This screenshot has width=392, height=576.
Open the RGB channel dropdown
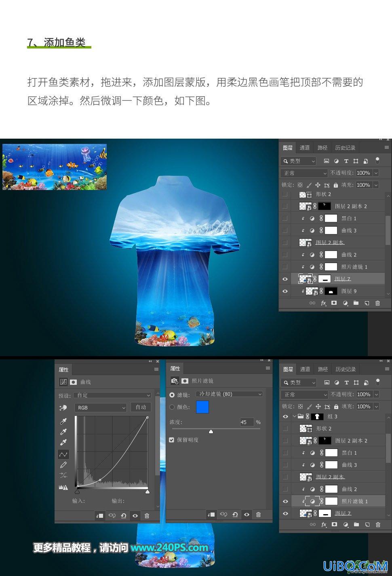pos(101,407)
